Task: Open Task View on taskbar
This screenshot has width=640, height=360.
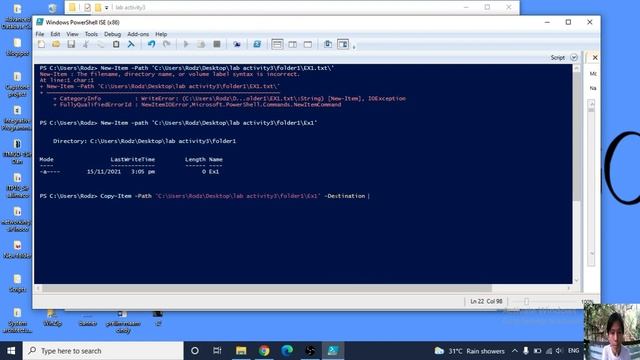Action: [x=218, y=351]
